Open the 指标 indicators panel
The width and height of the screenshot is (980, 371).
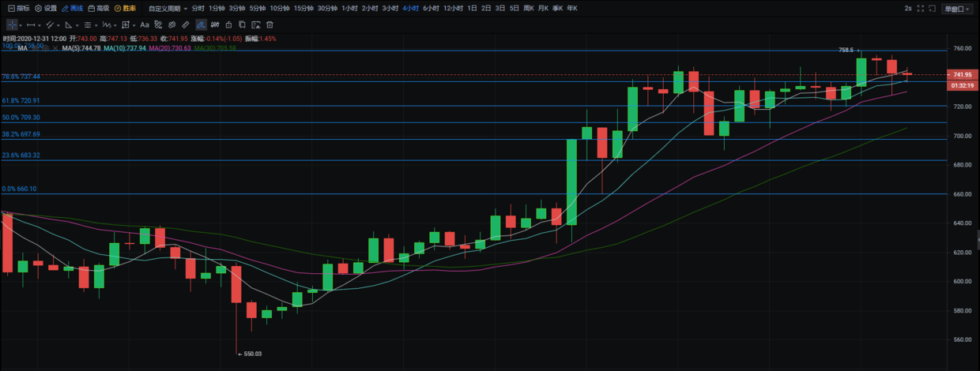pos(18,8)
